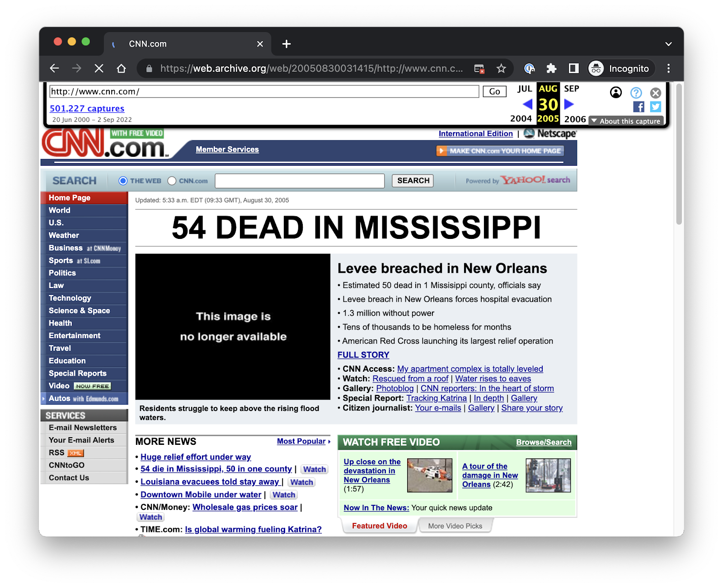Screen dimensions: 723x588
Task: Share capture on Twitter icon
Action: [656, 107]
